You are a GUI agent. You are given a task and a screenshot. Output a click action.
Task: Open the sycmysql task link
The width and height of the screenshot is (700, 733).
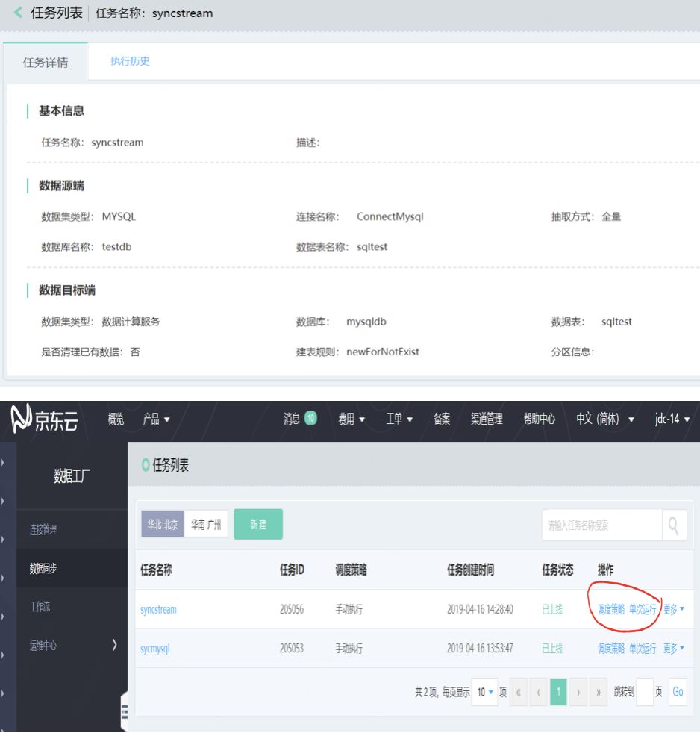[x=154, y=649]
